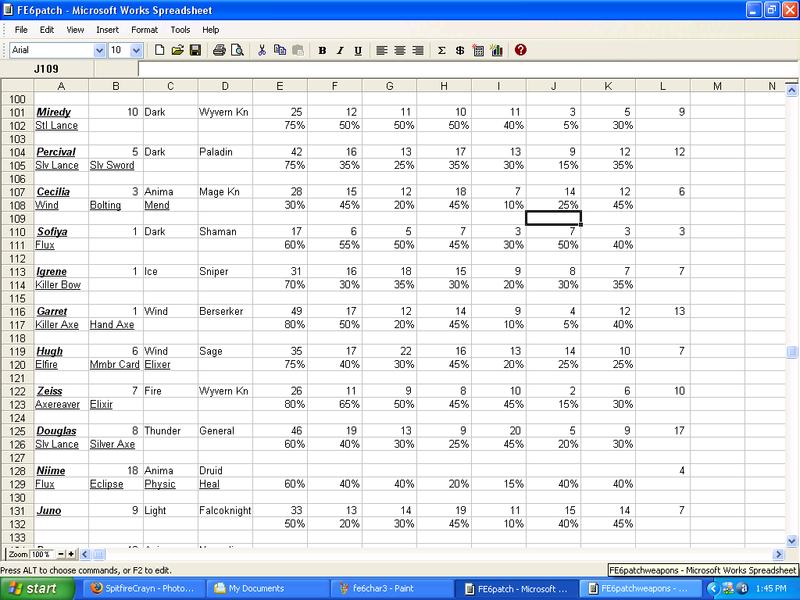Image resolution: width=800 pixels, height=600 pixels.
Task: Open the red Help question mark icon
Action: [x=520, y=50]
